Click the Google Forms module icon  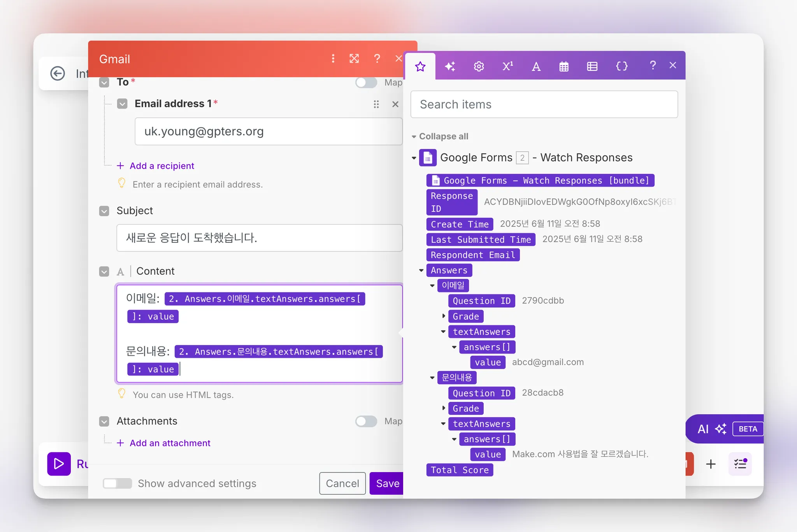pos(428,157)
